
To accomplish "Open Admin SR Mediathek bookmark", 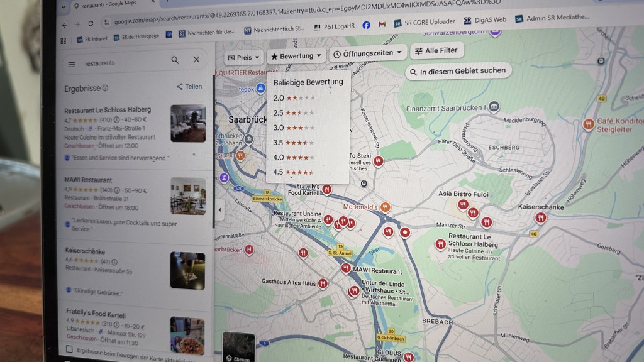I will pos(552,18).
